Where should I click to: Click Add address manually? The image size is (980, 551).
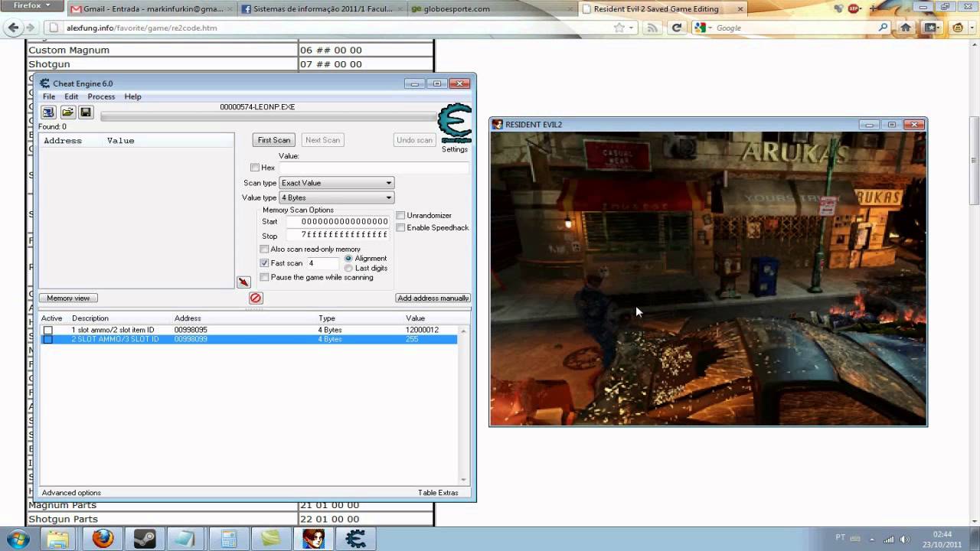click(x=433, y=298)
